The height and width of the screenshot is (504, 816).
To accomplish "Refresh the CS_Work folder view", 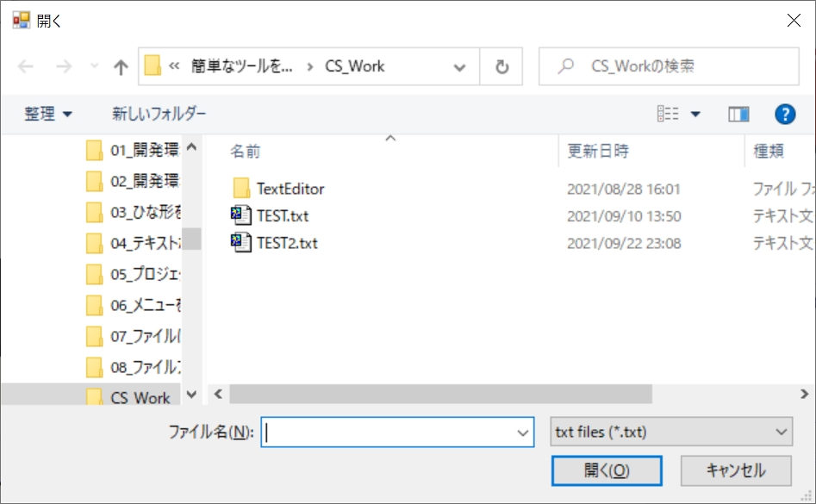I will click(x=501, y=66).
